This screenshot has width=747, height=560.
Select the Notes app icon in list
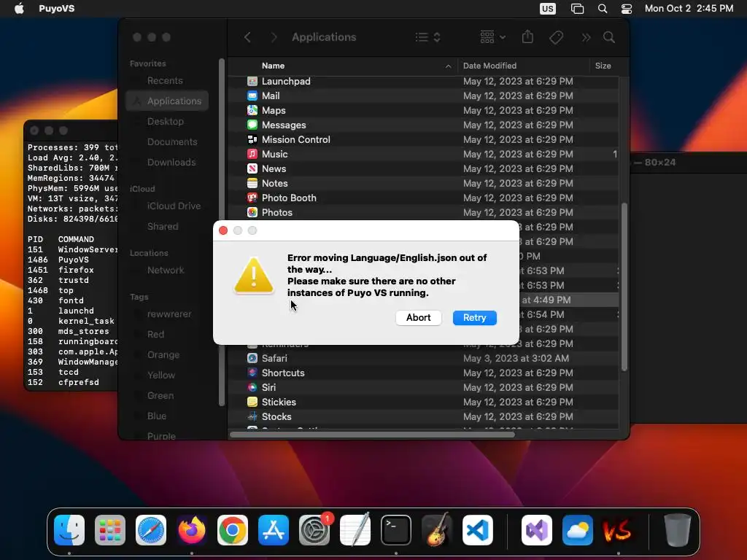252,183
